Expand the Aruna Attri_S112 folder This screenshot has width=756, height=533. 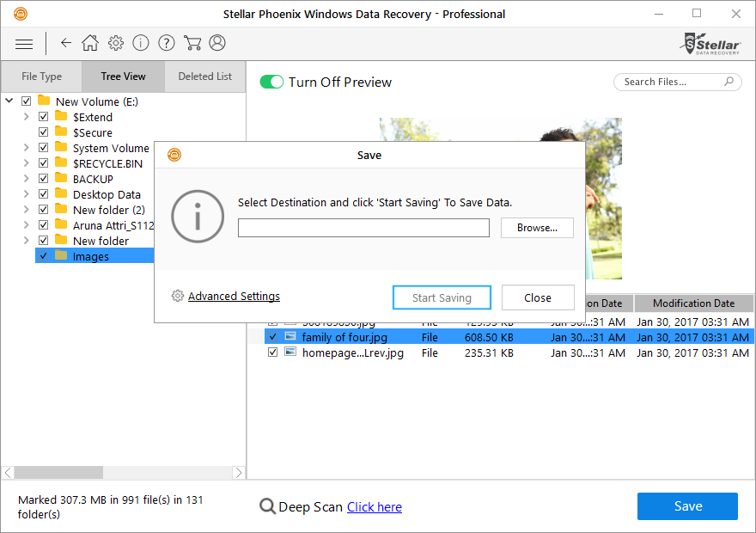coord(27,224)
